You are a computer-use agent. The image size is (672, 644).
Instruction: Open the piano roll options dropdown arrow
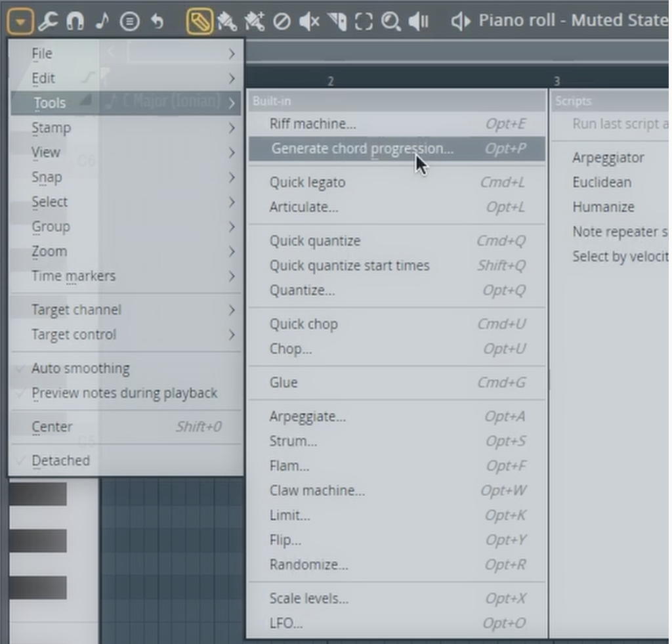coord(20,21)
